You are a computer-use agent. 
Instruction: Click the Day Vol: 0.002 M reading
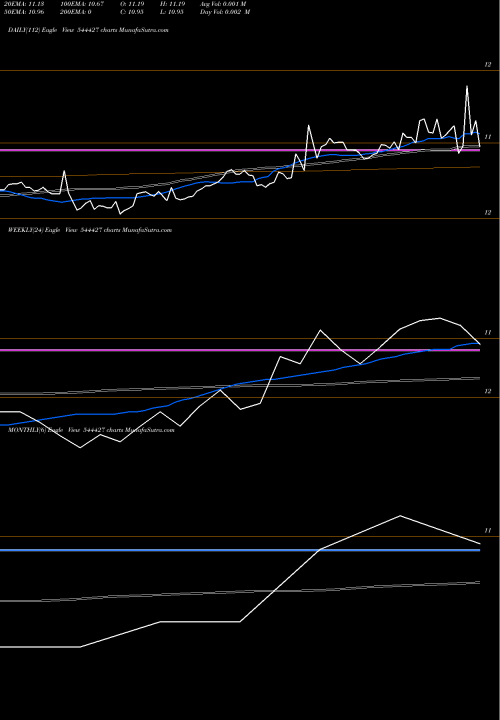[225, 12]
